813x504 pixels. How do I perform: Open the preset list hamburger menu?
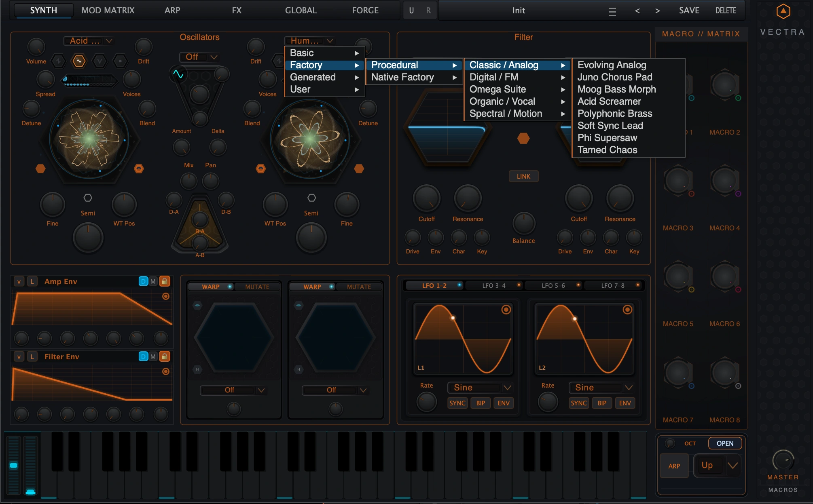(612, 11)
